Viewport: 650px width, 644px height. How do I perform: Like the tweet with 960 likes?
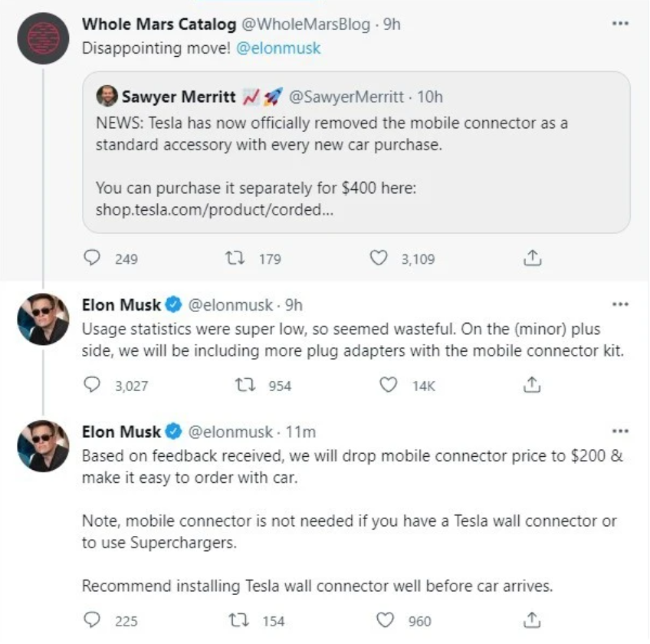386,620
